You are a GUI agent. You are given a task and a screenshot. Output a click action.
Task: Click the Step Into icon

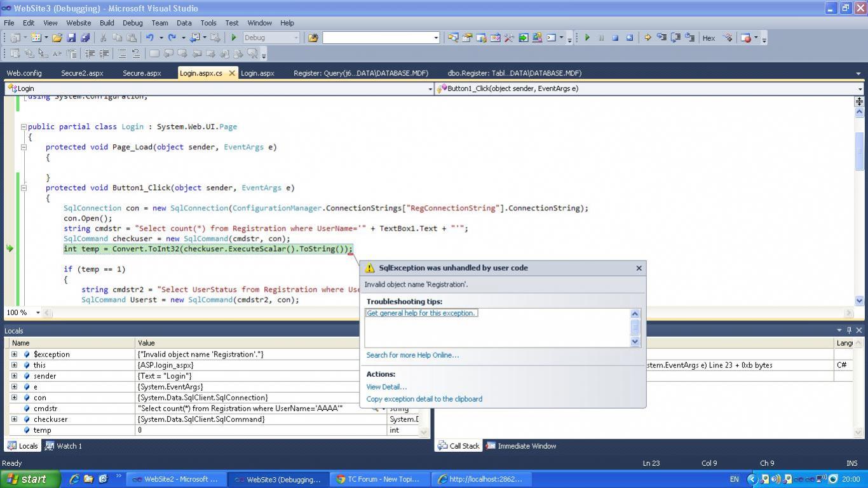pyautogui.click(x=661, y=37)
